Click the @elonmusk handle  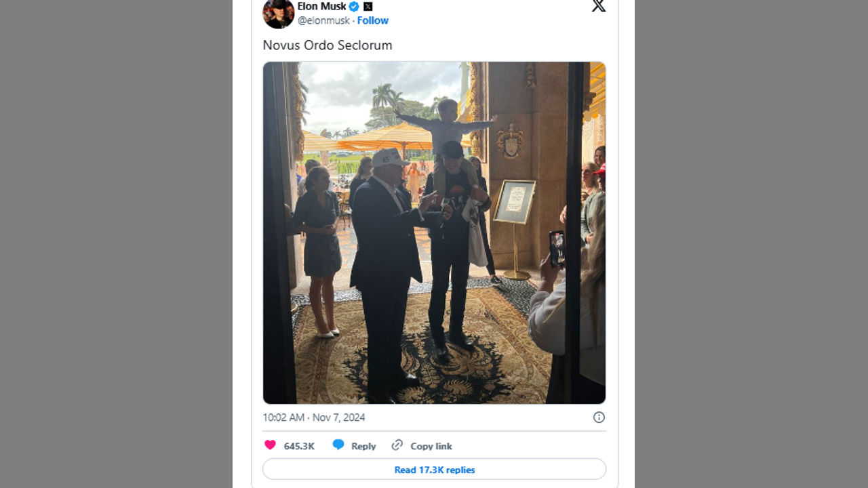(x=323, y=20)
